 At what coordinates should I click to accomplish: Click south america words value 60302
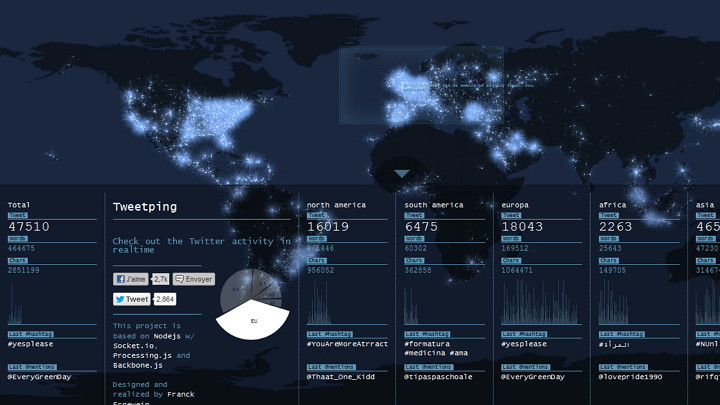pyautogui.click(x=416, y=248)
